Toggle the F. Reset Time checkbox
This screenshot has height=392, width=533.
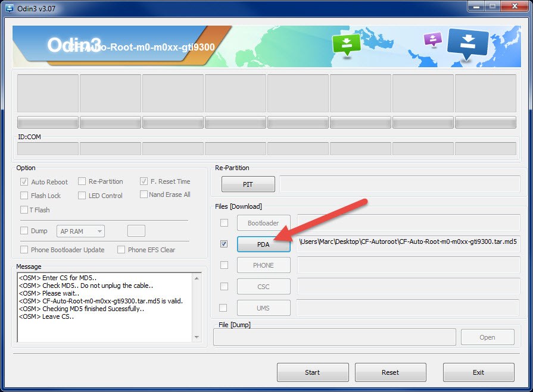[x=144, y=181]
